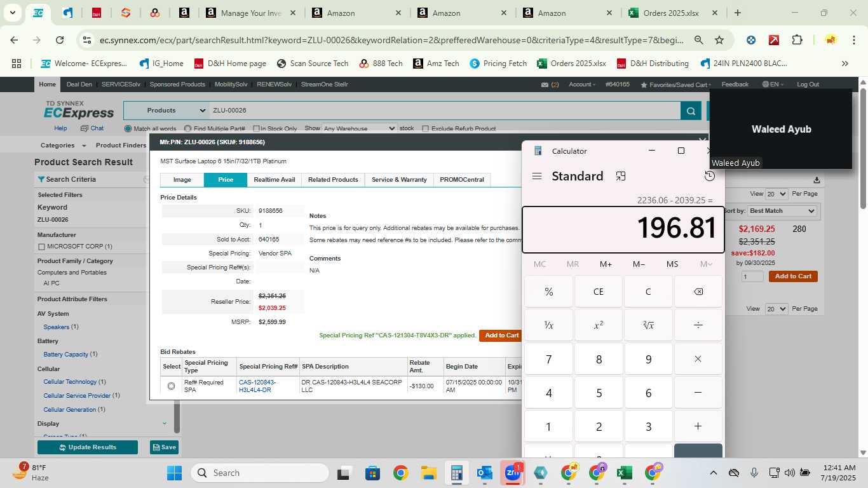Click the calculator divide key
Screen dimensions: 868x488
[698, 325]
